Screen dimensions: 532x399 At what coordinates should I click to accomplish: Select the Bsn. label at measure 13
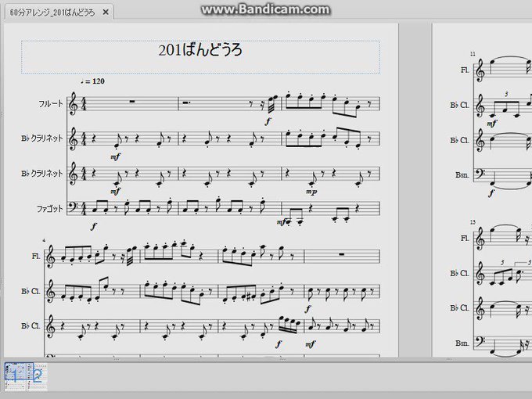pos(462,343)
